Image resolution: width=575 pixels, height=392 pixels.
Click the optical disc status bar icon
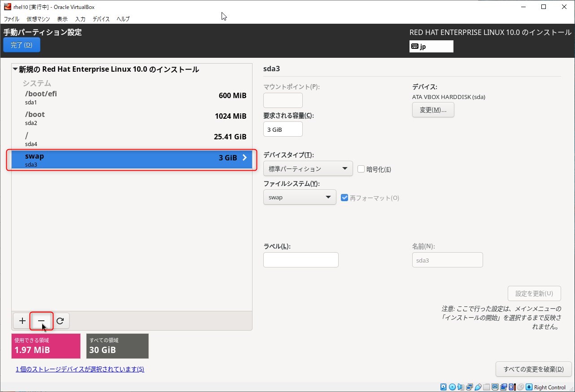(452, 387)
